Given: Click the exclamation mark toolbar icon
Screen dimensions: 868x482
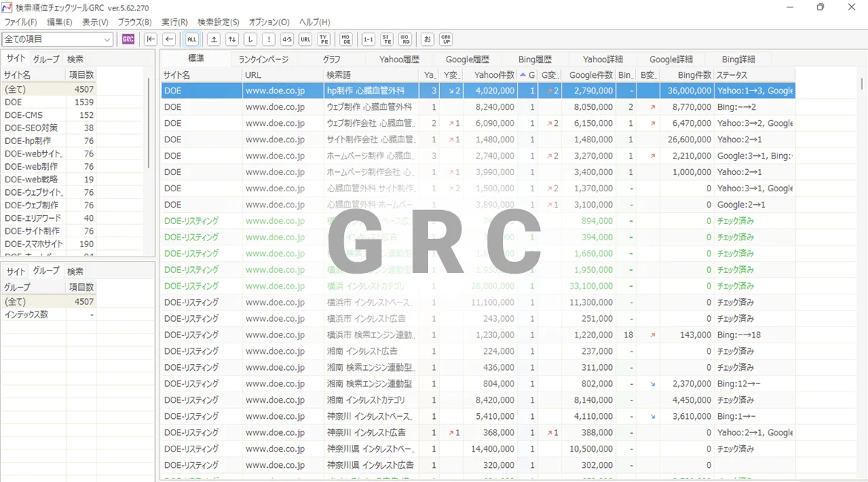Looking at the screenshot, I should pyautogui.click(x=269, y=39).
